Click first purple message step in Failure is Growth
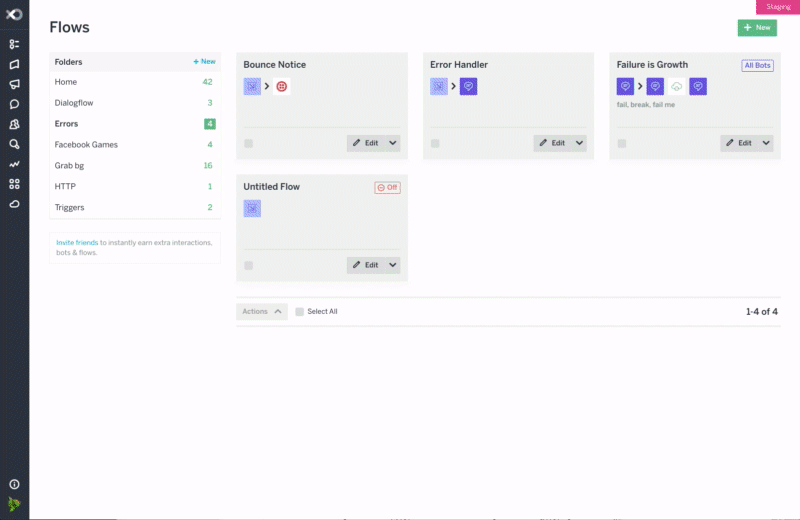The image size is (800, 520). coord(626,86)
